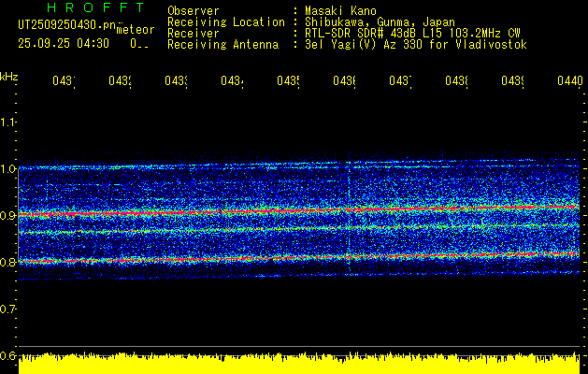Click the vertical noise burst line near 0436
The width and height of the screenshot is (588, 374).
349,212
